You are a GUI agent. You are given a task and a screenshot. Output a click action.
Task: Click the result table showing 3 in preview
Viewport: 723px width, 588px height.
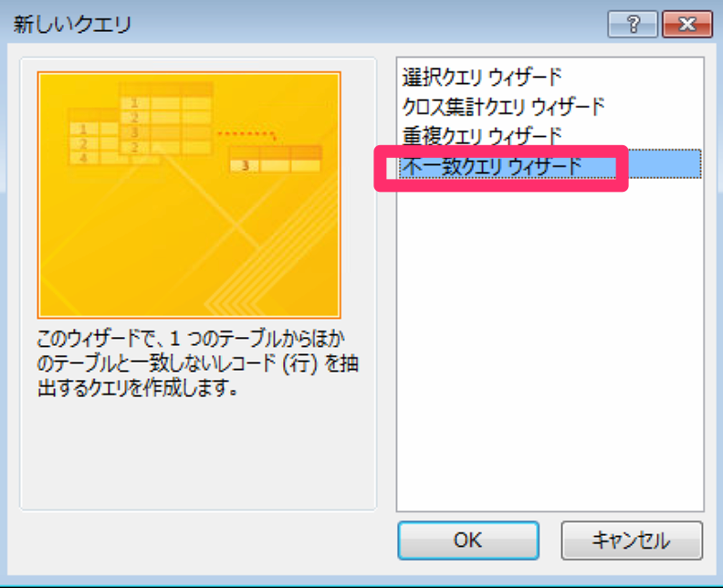(276, 160)
